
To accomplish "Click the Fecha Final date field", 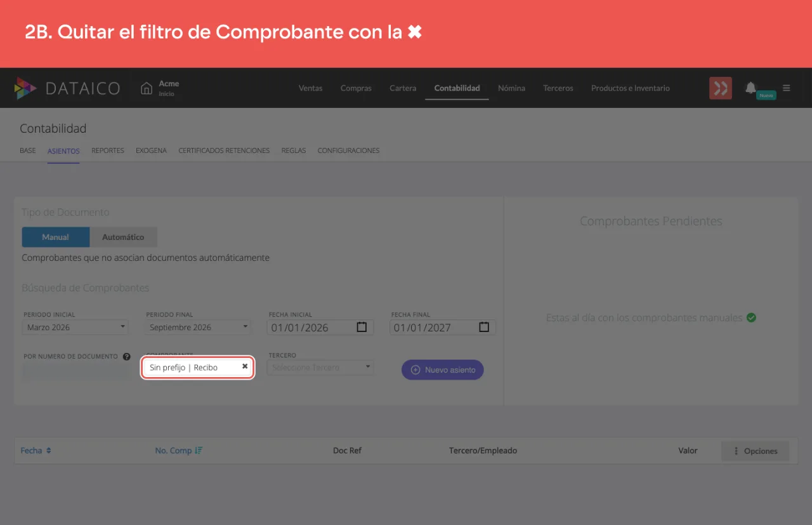I will click(443, 328).
